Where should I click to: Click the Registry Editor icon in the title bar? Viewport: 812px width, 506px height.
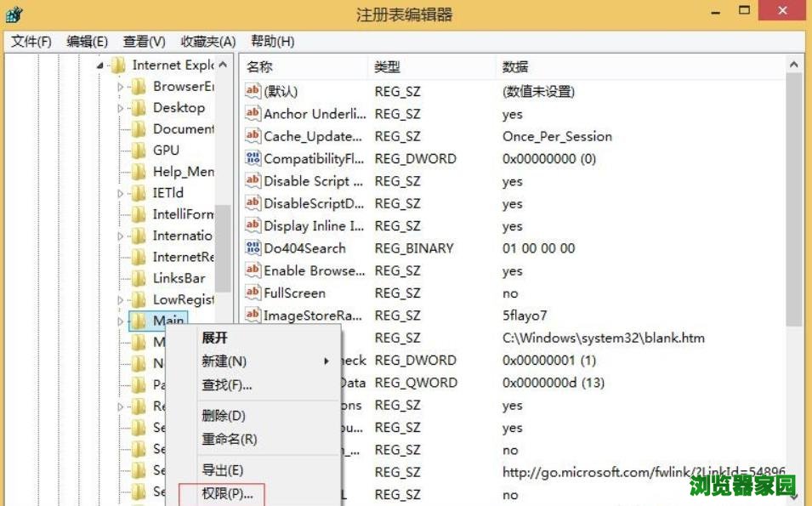pos(12,12)
